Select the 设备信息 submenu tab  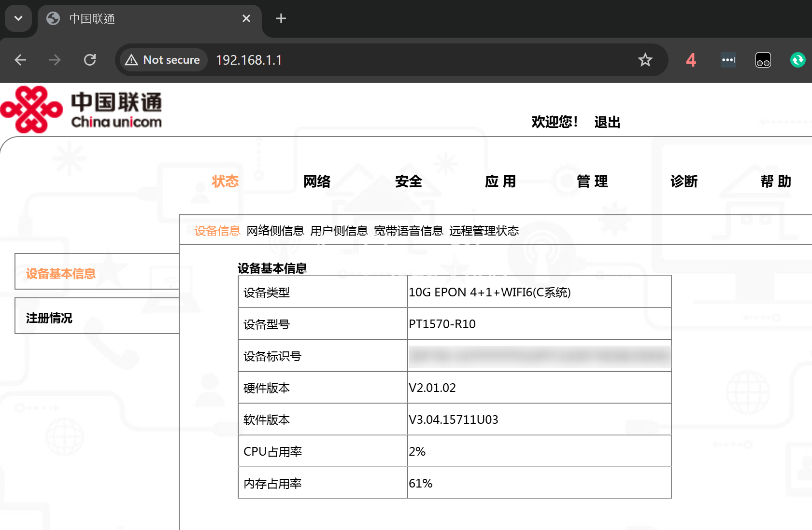click(217, 231)
